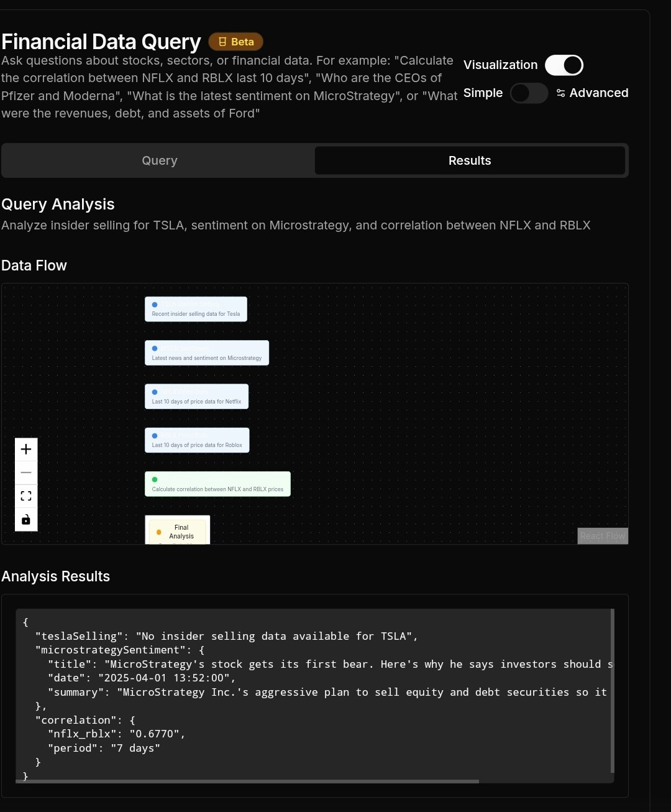Click the "correlation" key line
Viewport: 671px width, 812px height.
(85, 720)
